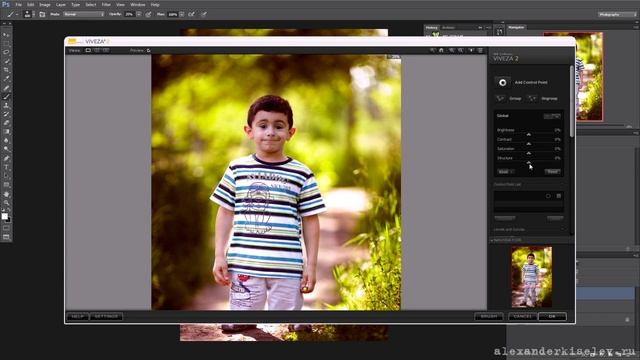This screenshot has height=360, width=640.
Task: Open the Window menu
Action: 138,4
